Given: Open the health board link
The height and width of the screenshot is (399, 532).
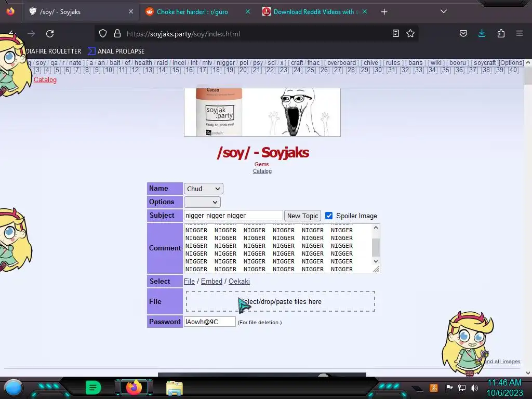Looking at the screenshot, I should [x=143, y=63].
